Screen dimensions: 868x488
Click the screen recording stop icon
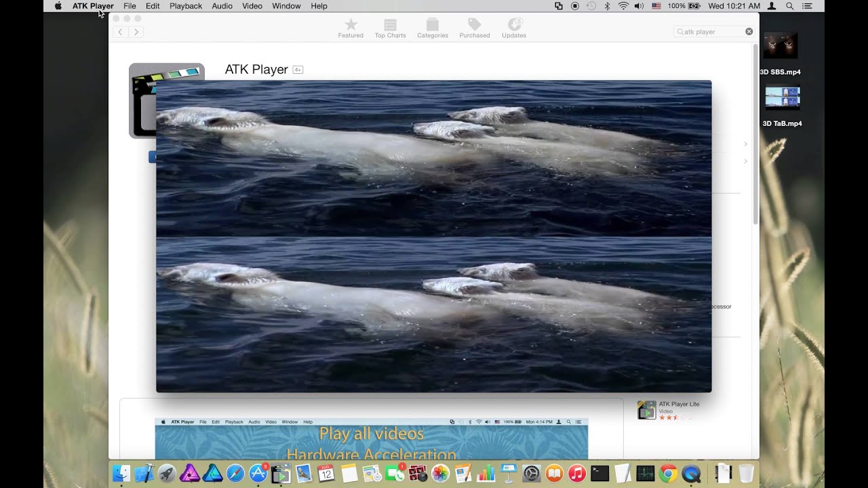point(575,6)
